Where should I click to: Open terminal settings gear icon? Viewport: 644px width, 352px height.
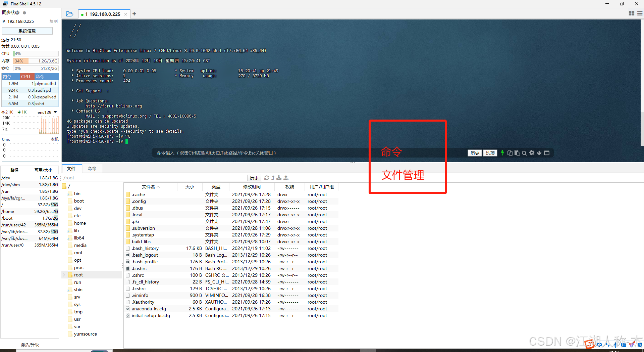532,153
